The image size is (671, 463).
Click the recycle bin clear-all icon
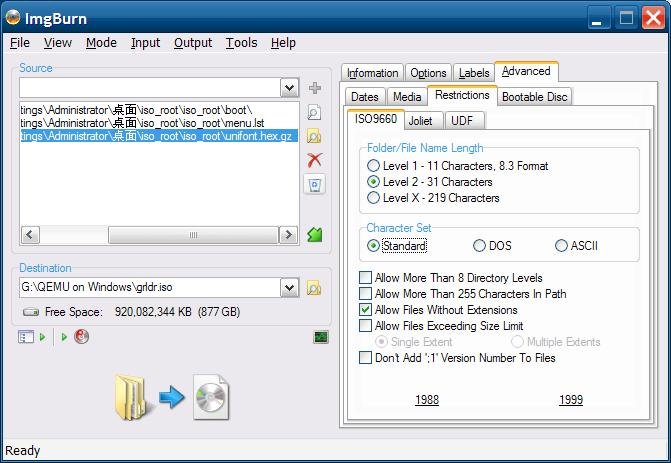[315, 185]
